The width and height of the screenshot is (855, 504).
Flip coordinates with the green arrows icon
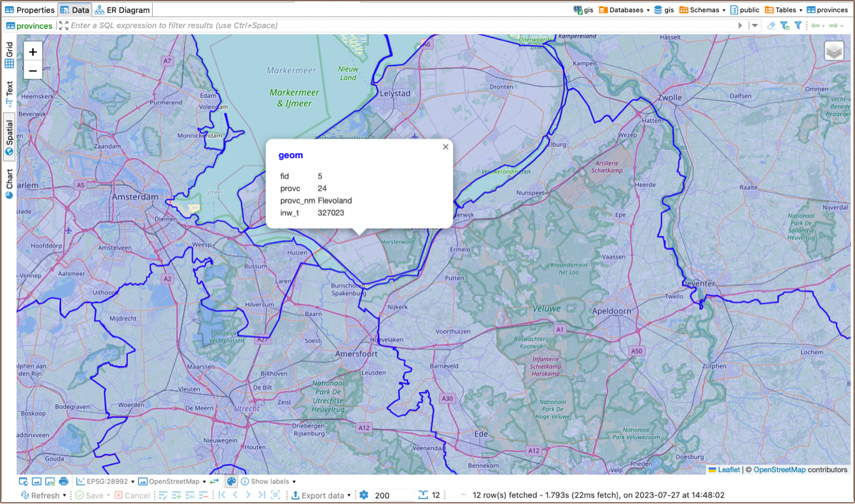214,482
